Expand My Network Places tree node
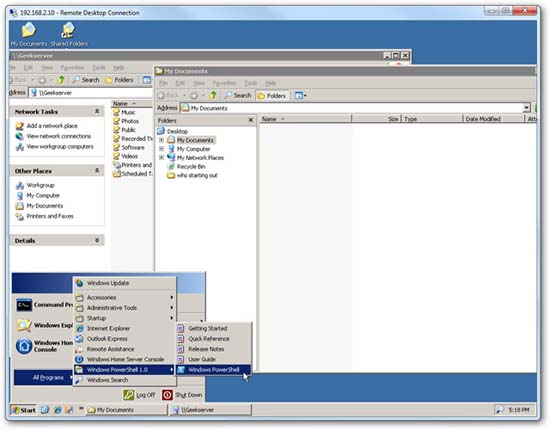Image resolution: width=550 pixels, height=430 pixels. [161, 157]
